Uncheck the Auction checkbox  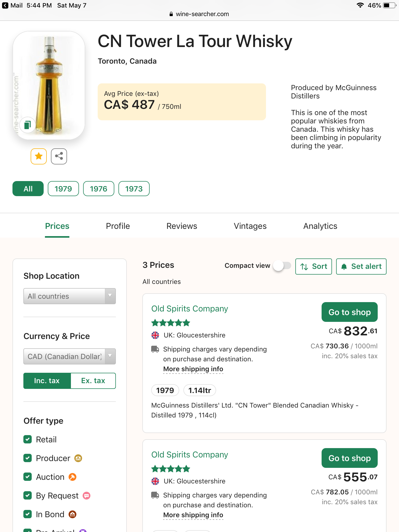pyautogui.click(x=28, y=477)
